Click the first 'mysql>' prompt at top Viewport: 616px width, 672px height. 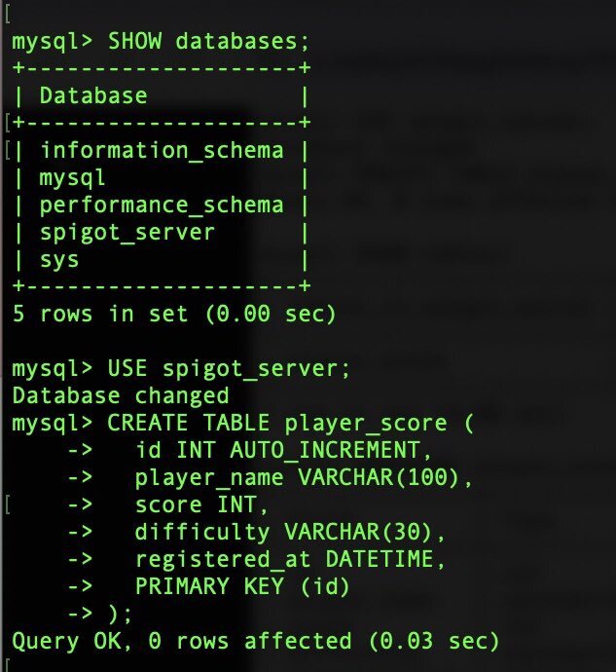52,43
